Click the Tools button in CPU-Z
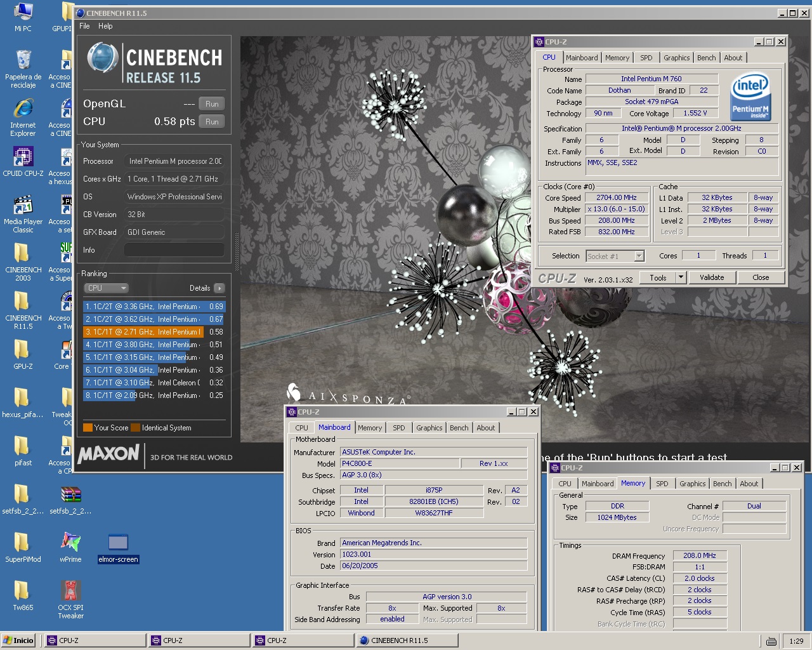This screenshot has height=650, width=812. point(658,277)
